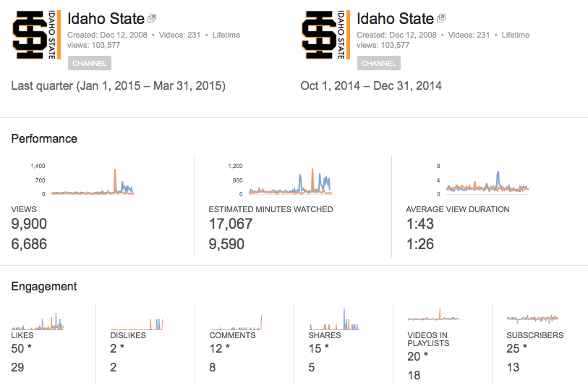
Task: Click the Subscribers engagement chart
Action: coord(532,318)
